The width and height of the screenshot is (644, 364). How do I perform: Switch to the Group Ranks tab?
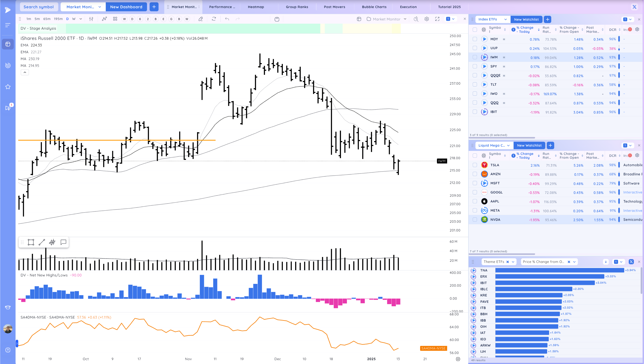point(297,7)
